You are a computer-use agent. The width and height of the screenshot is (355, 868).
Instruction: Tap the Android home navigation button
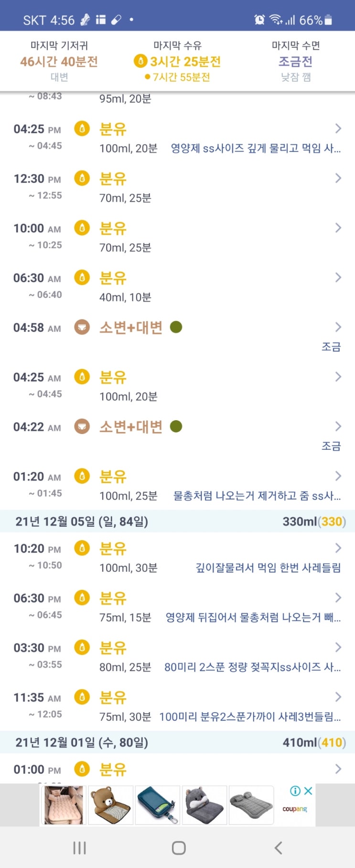178,848
